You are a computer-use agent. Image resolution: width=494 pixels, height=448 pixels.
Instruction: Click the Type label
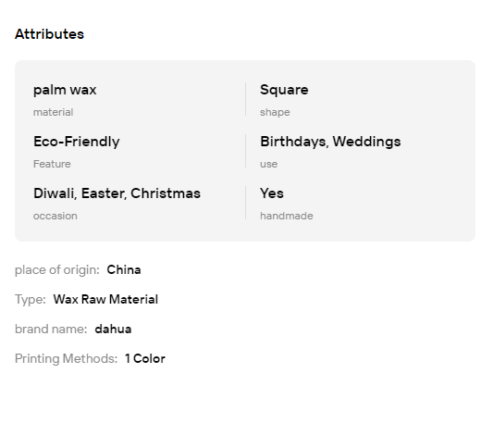[x=31, y=300]
